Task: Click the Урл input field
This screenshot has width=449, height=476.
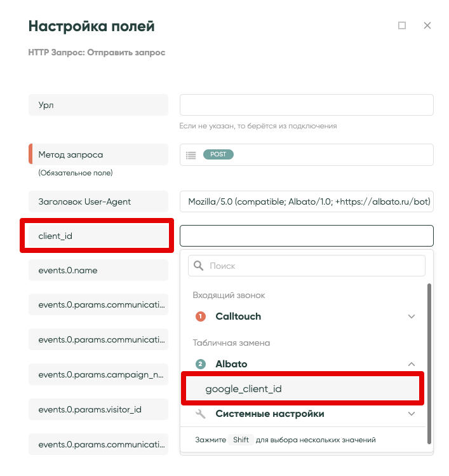Action: coord(306,105)
